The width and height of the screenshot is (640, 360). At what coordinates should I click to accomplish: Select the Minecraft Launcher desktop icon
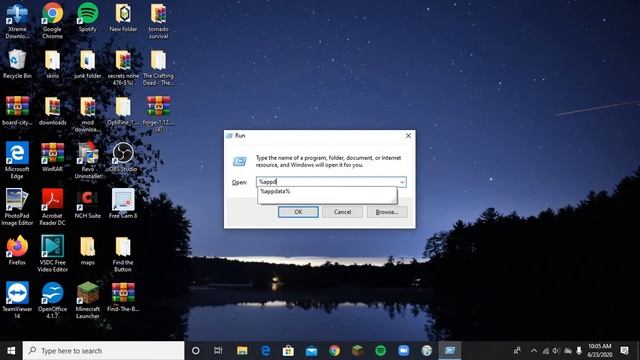87,300
